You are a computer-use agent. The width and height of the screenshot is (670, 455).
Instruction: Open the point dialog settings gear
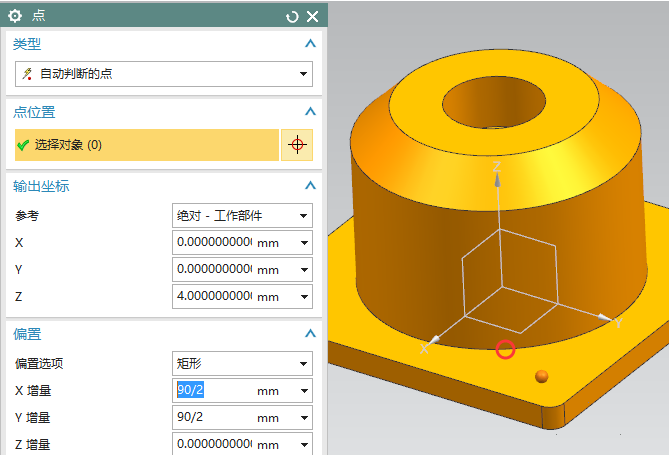click(x=15, y=16)
